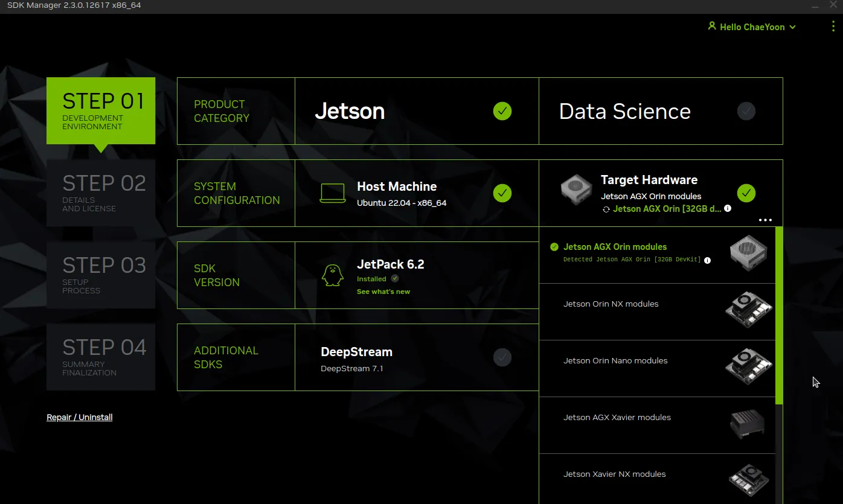Click the Ubuntu 22.04 - x86_64 text
843x504 pixels.
[402, 203]
